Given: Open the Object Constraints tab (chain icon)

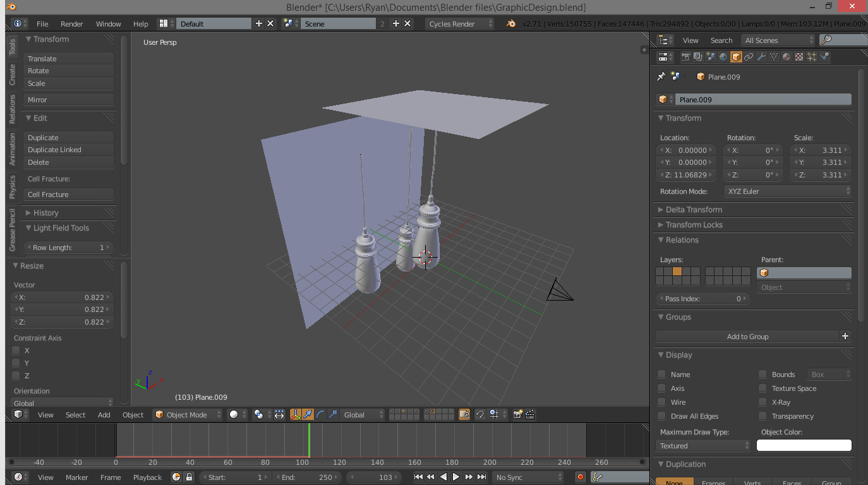Looking at the screenshot, I should (749, 57).
